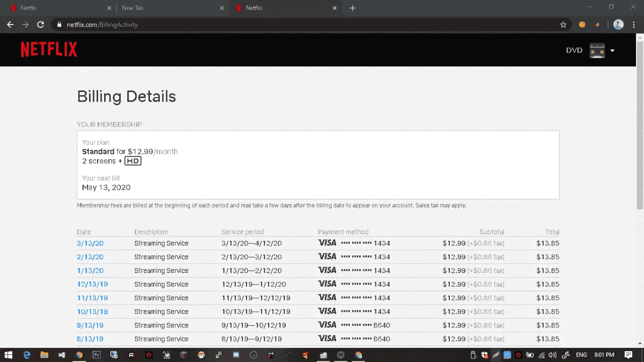Viewport: 644px width, 362px height.
Task: Reload the billing page
Action: (41, 24)
